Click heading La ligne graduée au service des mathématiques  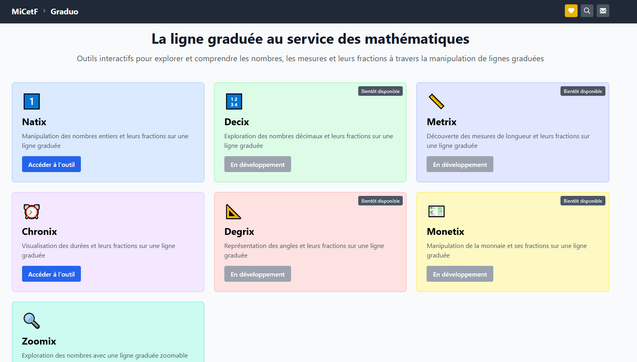click(x=310, y=39)
